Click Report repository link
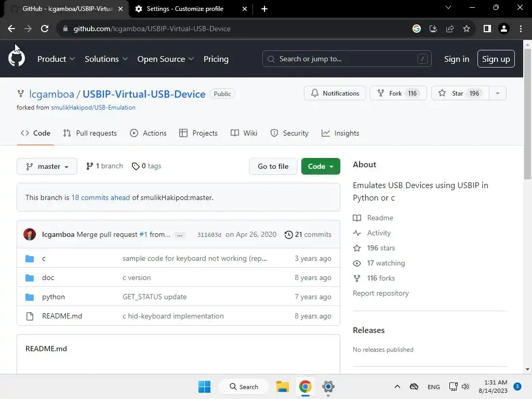The width and height of the screenshot is (532, 399). click(381, 293)
